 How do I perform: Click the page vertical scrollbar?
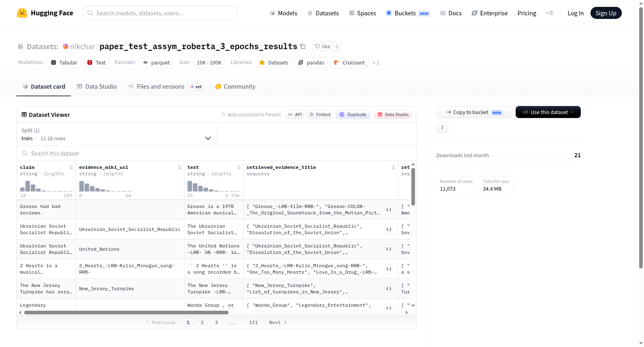coord(641,137)
